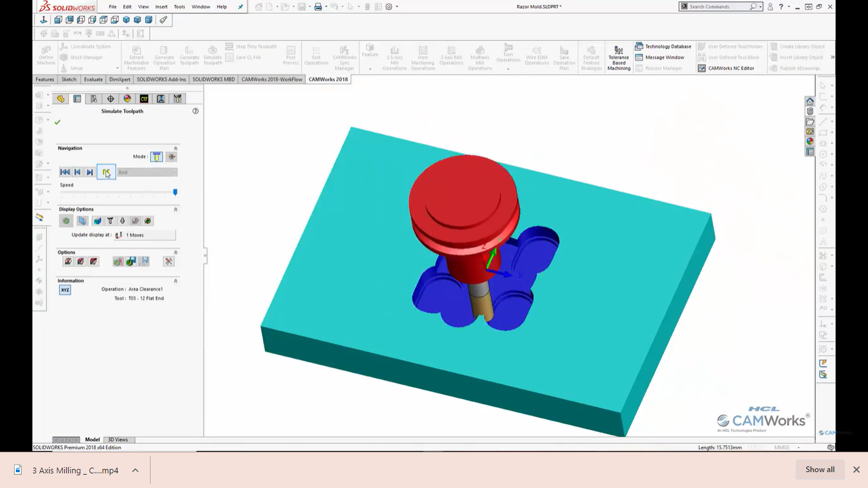This screenshot has height=488, width=868.
Task: Open the Simulate Toolpath help icon
Action: point(195,111)
